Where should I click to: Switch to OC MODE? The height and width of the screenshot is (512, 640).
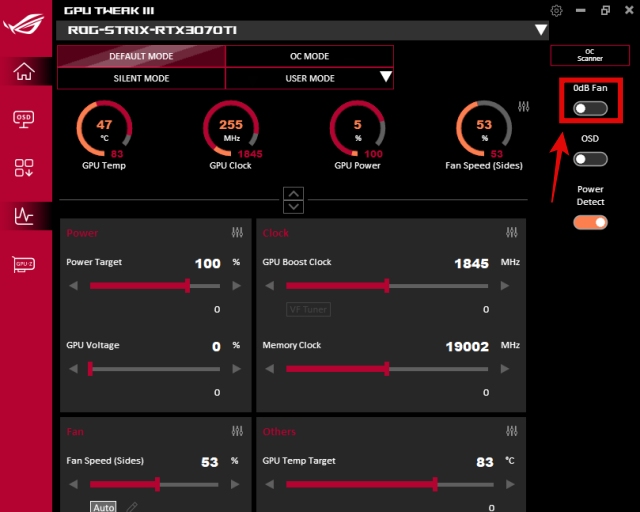(x=309, y=56)
